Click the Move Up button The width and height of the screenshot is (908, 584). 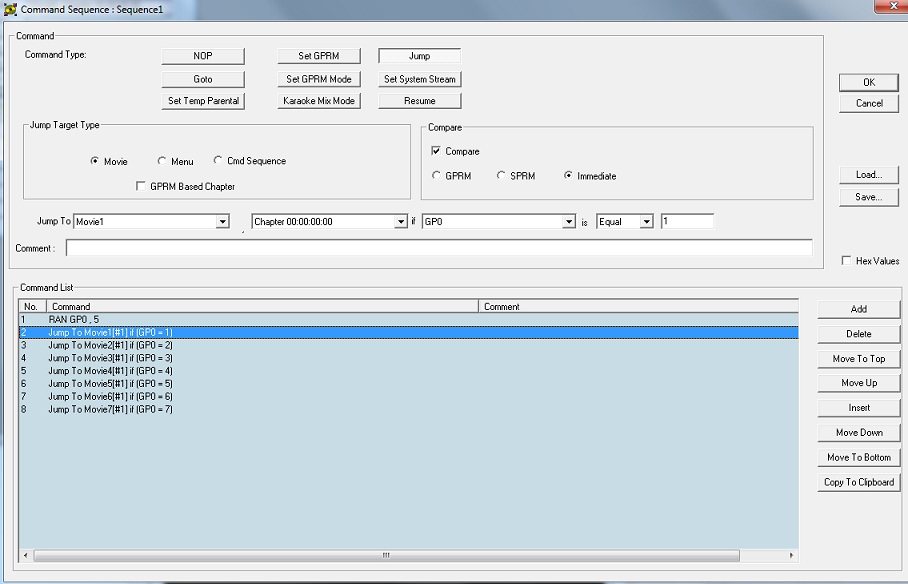(859, 383)
